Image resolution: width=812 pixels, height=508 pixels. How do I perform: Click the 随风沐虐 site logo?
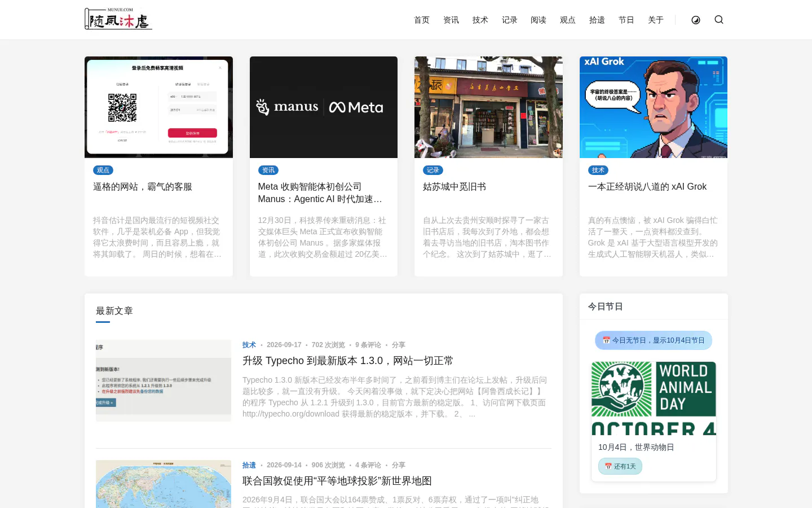(x=118, y=19)
